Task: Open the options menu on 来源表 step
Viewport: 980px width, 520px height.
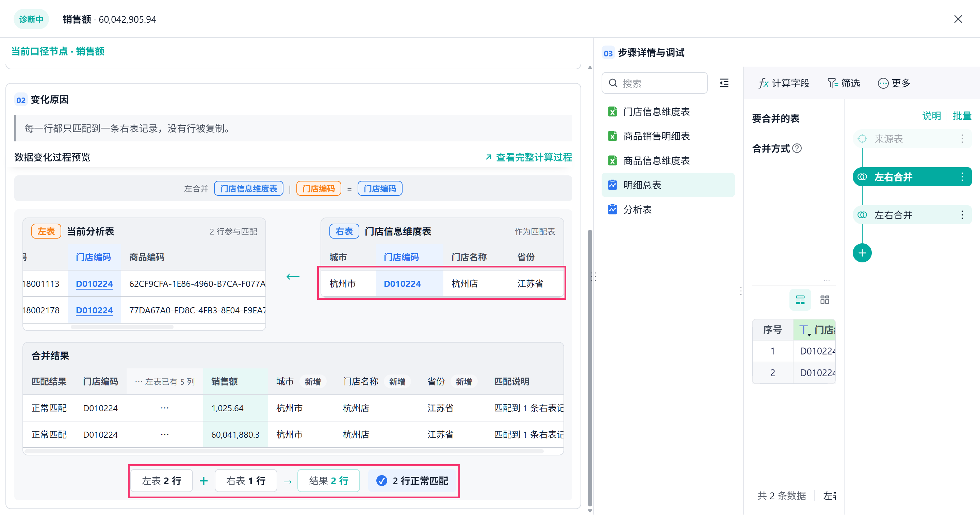Action: (x=962, y=139)
